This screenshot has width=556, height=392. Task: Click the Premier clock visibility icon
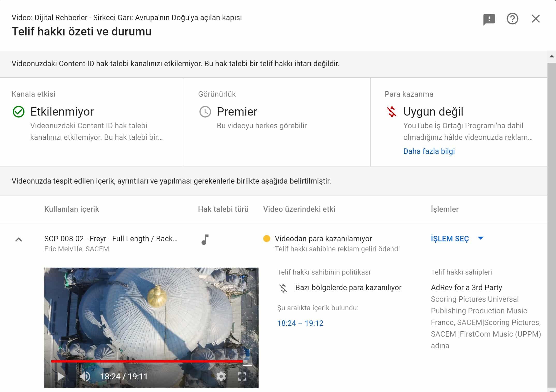(205, 112)
